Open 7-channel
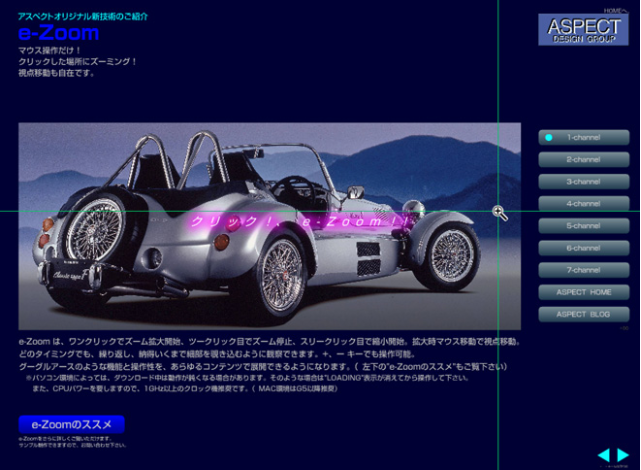 tap(584, 270)
